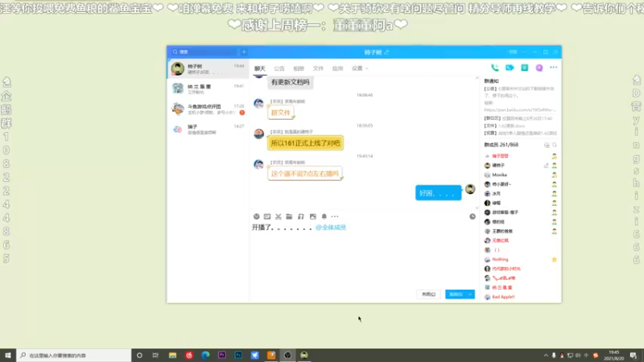Open the Edge browser from the taskbar
This screenshot has height=362, width=644.
(x=205, y=355)
